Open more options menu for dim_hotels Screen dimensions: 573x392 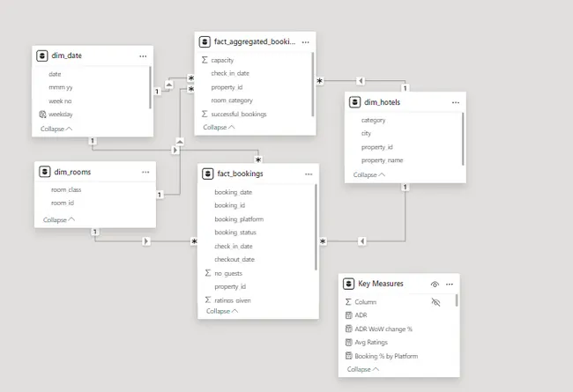[455, 102]
